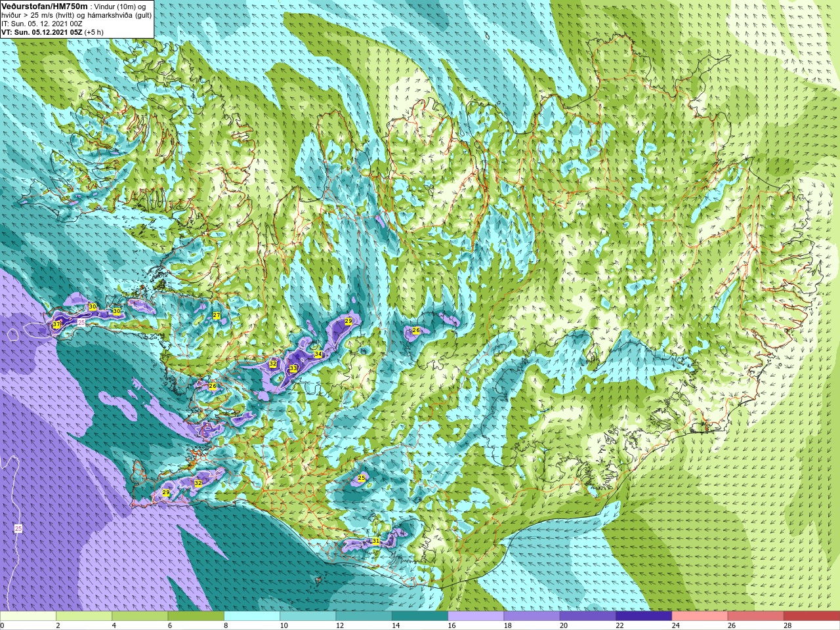
Task: Click the pale yellow 0–2 m/s legend swatch
Action: click(28, 616)
